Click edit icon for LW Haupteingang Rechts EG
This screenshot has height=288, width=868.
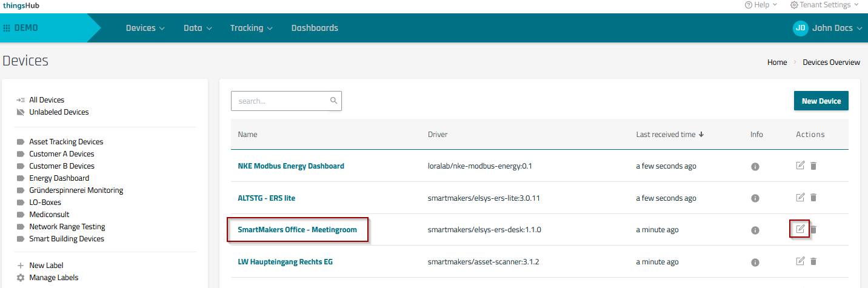[x=800, y=261]
